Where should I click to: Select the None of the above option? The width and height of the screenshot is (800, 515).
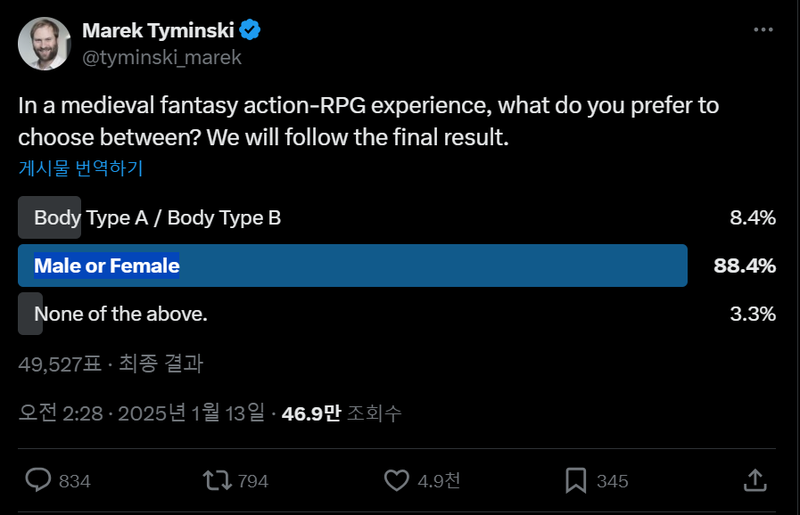pos(121,314)
